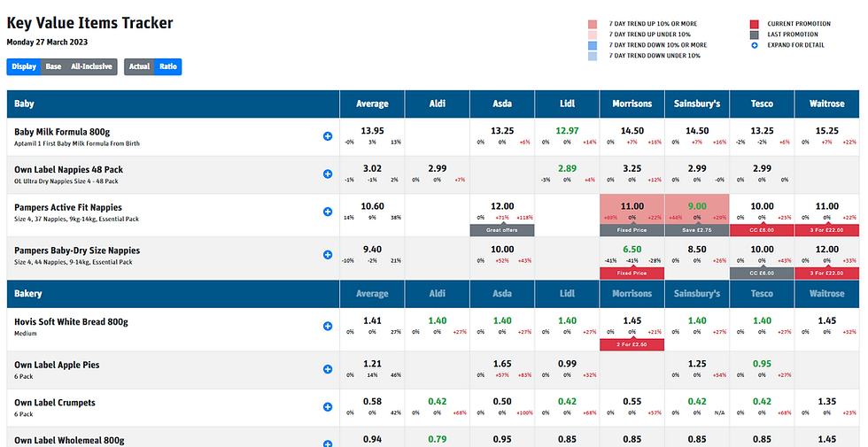The image size is (868, 447).
Task: Click the 7 day trend up under 10% swatch
Action: 593,35
